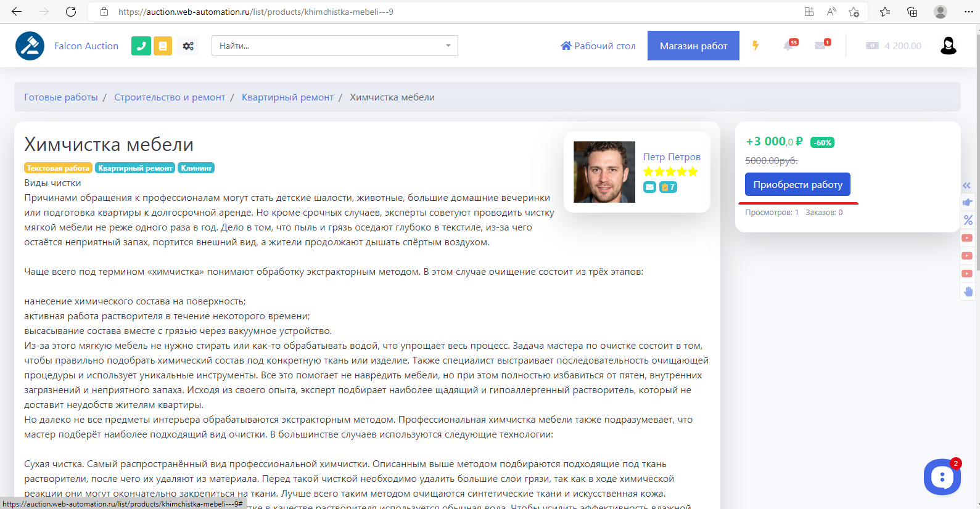Open the user avatar profile menu
This screenshot has height=509, width=980.
pyautogui.click(x=948, y=46)
